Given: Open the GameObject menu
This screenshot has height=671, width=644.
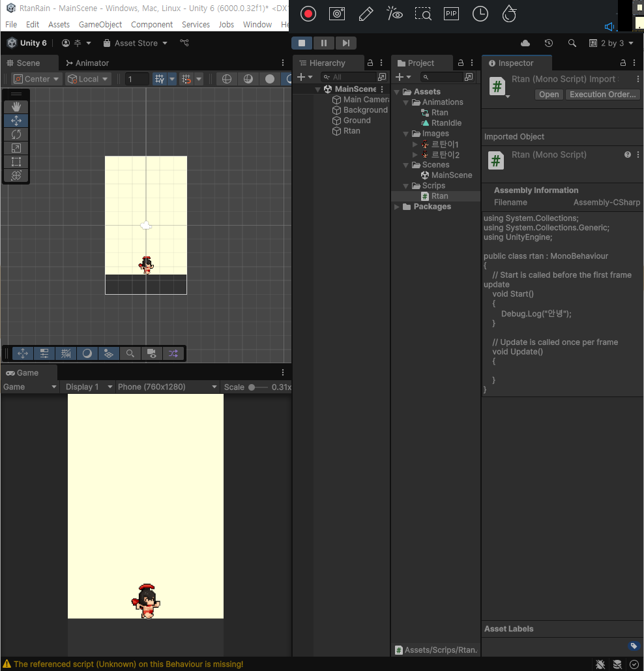Looking at the screenshot, I should coord(100,24).
